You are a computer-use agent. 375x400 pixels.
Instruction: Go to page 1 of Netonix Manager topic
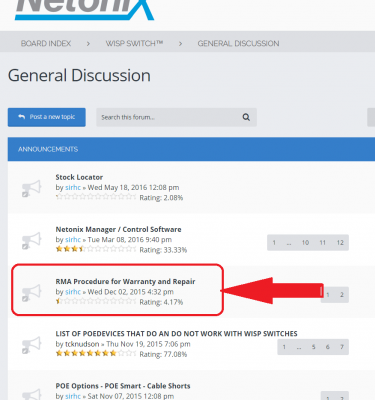(274, 243)
